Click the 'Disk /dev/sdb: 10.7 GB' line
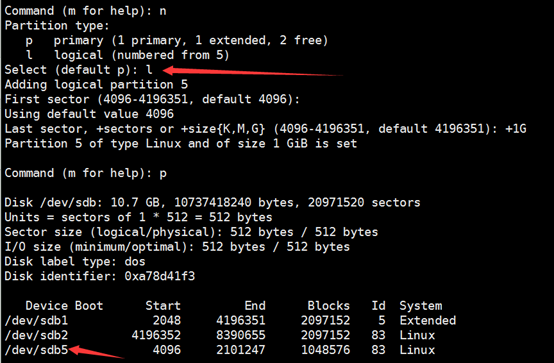The width and height of the screenshot is (554, 363). 212,203
